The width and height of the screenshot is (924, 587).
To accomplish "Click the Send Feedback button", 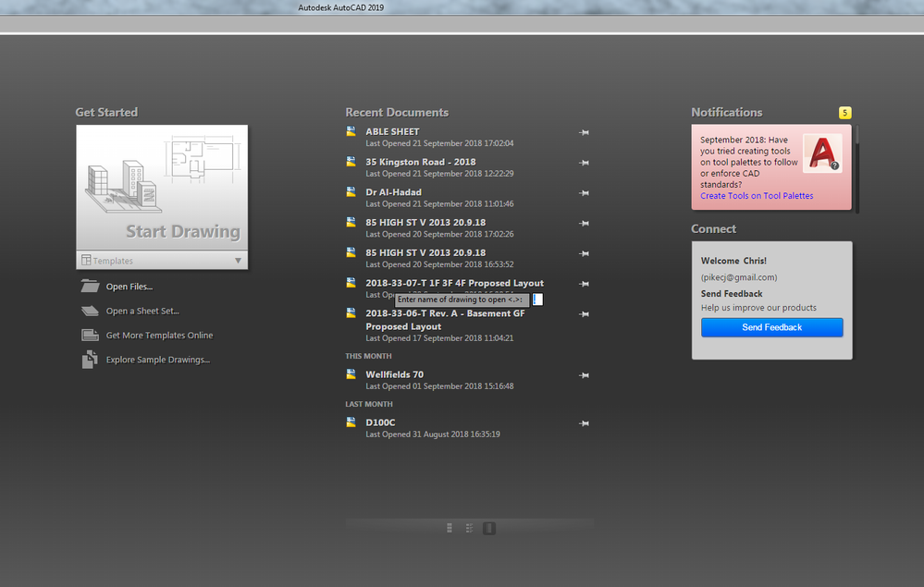I will (x=771, y=327).
